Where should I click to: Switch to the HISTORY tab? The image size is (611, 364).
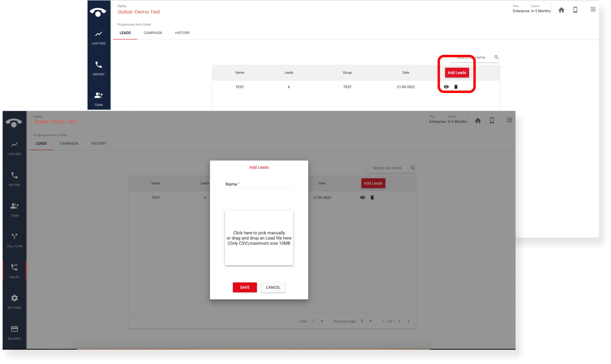(98, 143)
